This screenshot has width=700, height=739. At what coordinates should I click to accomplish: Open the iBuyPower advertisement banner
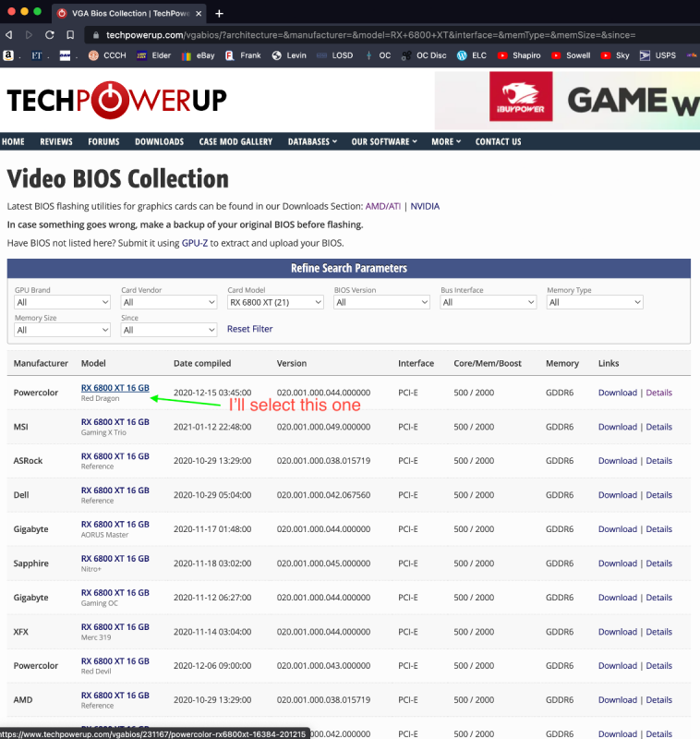[567, 100]
